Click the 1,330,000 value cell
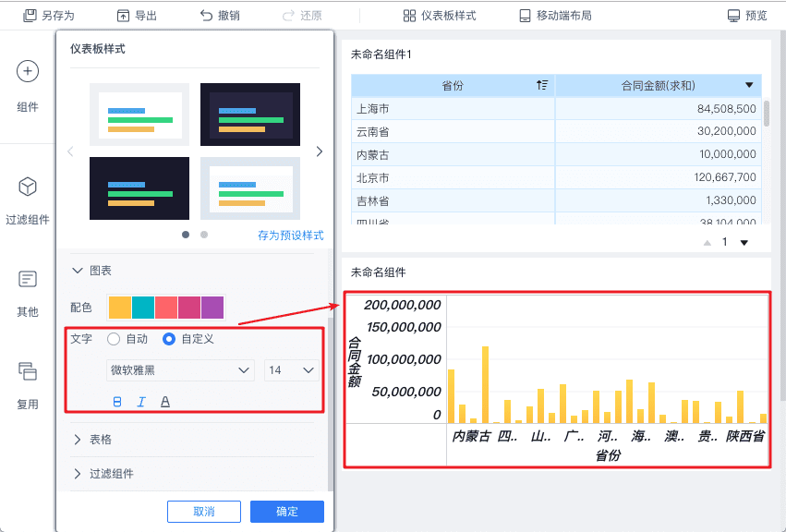 click(x=659, y=200)
